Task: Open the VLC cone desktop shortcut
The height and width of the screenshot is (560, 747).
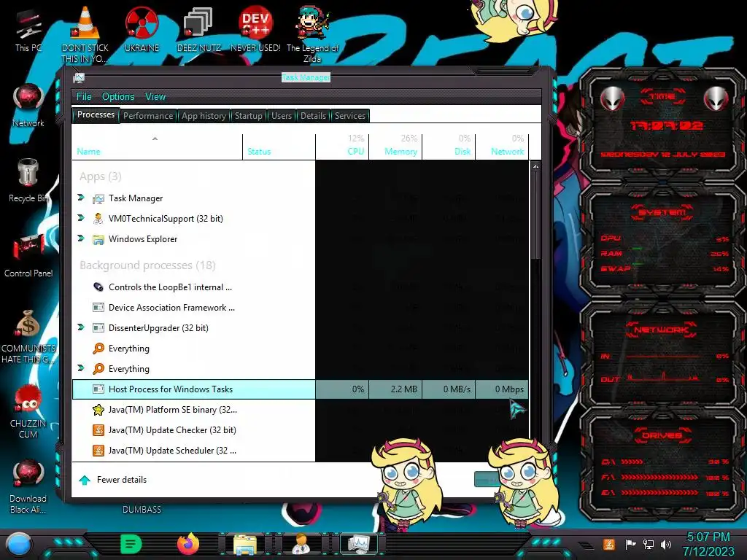Action: coord(85,34)
